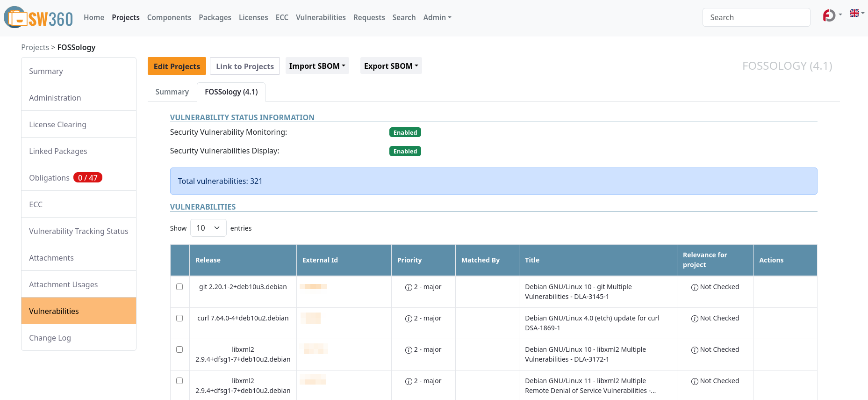The width and height of the screenshot is (868, 400).
Task: Click the Search input field
Action: click(756, 17)
